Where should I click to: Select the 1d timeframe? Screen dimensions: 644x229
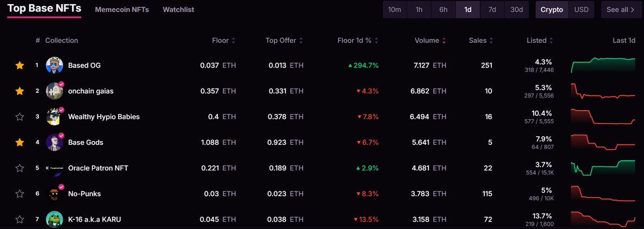[x=468, y=10]
